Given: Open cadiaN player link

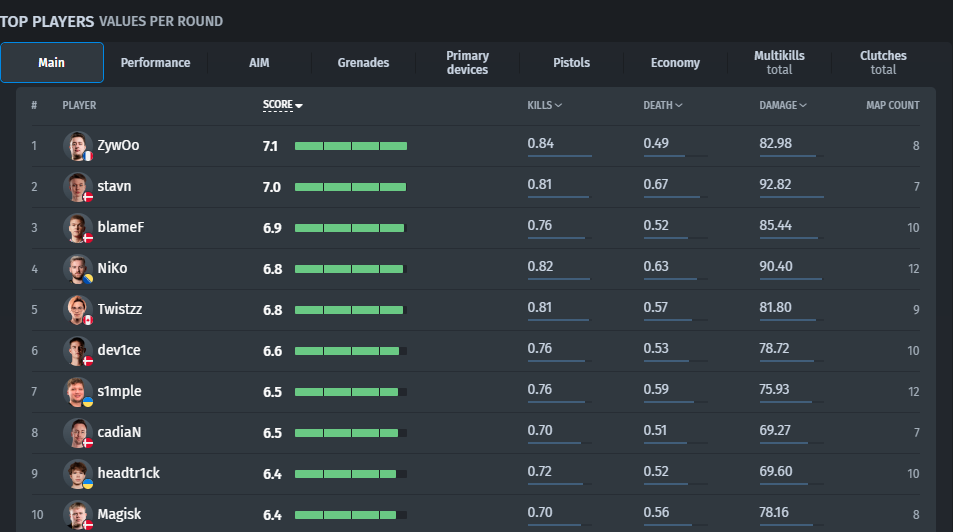Looking at the screenshot, I should pyautogui.click(x=119, y=432).
